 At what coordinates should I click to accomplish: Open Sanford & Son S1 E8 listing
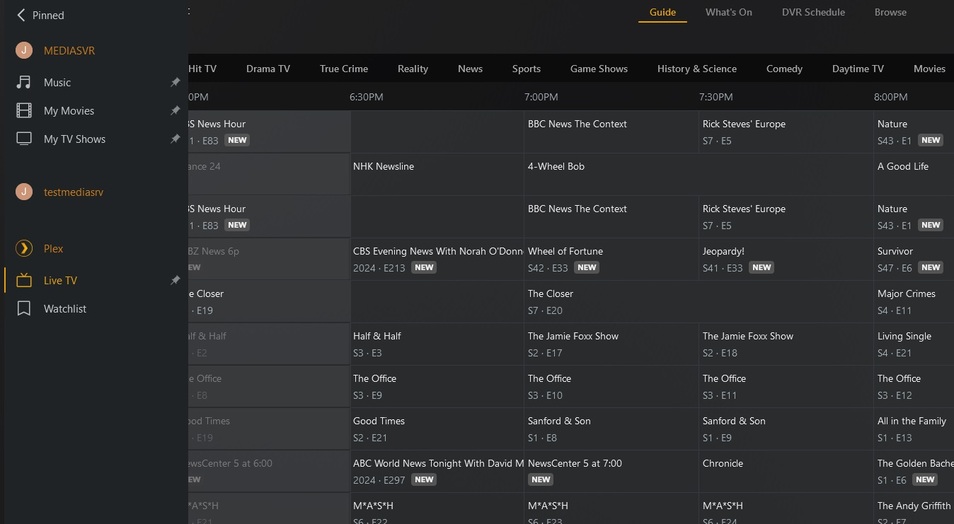tap(611, 428)
